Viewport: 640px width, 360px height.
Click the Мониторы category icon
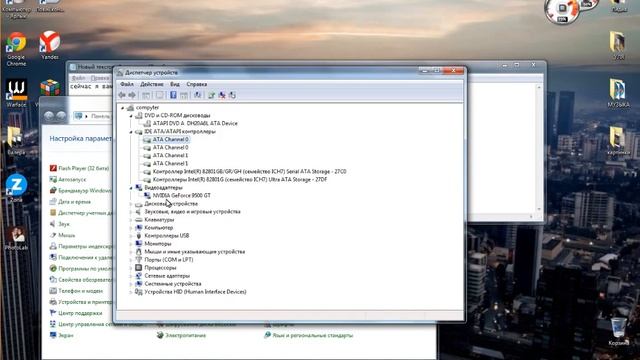138,244
